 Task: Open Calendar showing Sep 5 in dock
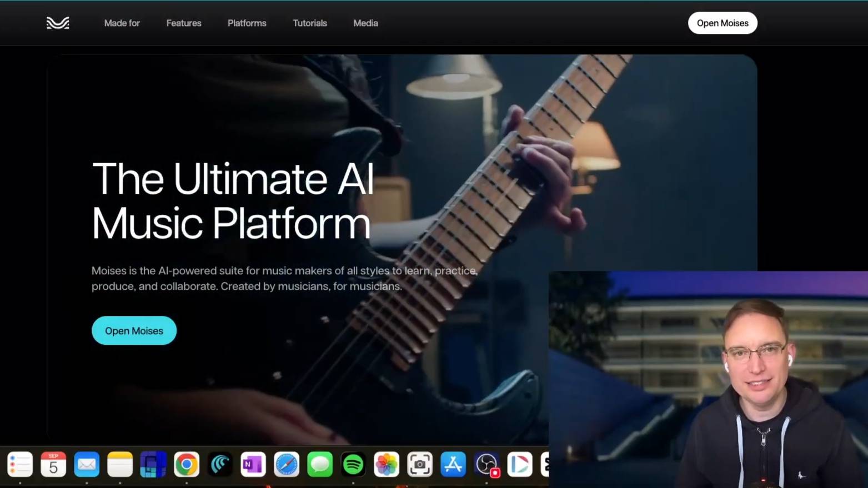[53, 464]
